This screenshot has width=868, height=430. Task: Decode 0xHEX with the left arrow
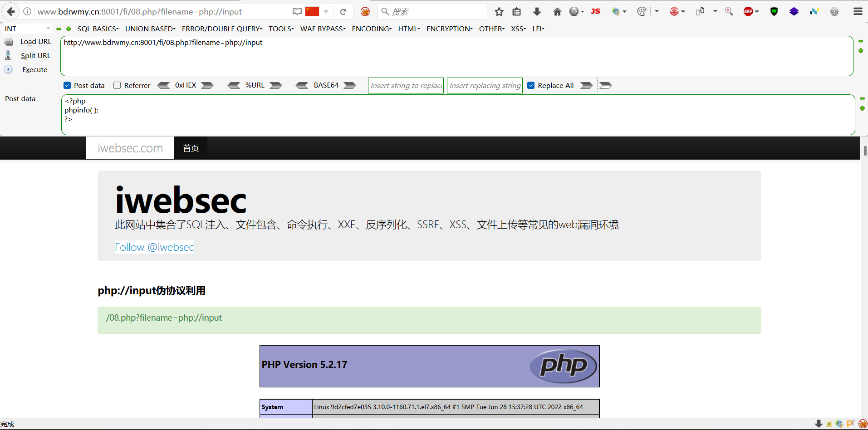(x=164, y=85)
